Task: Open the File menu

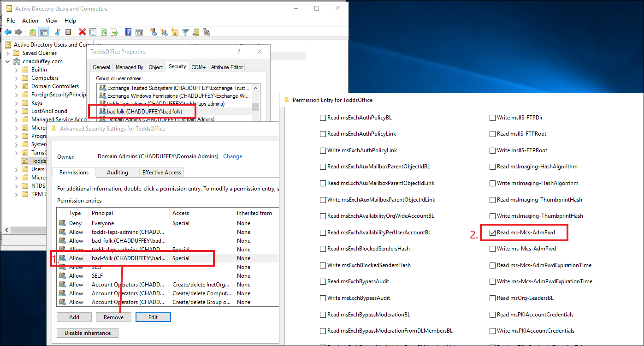Action: pos(11,21)
